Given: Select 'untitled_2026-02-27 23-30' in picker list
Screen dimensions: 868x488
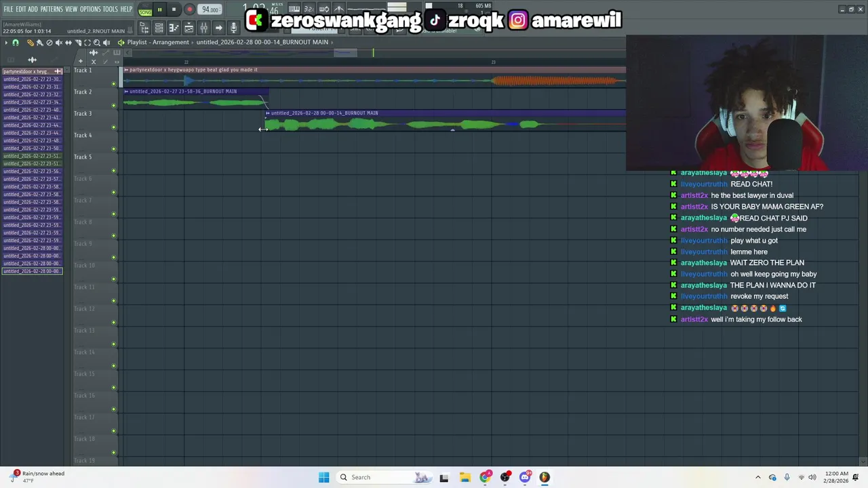Looking at the screenshot, I should tap(32, 79).
